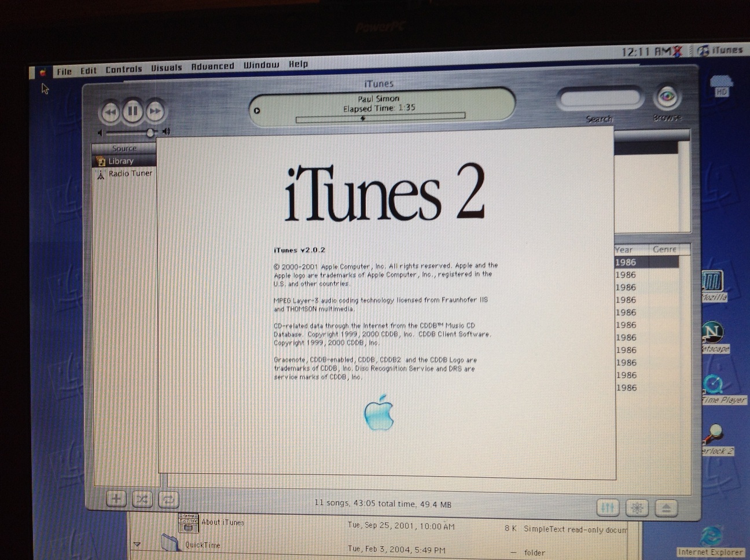Select Radio Tuner in Source list

[x=130, y=174]
